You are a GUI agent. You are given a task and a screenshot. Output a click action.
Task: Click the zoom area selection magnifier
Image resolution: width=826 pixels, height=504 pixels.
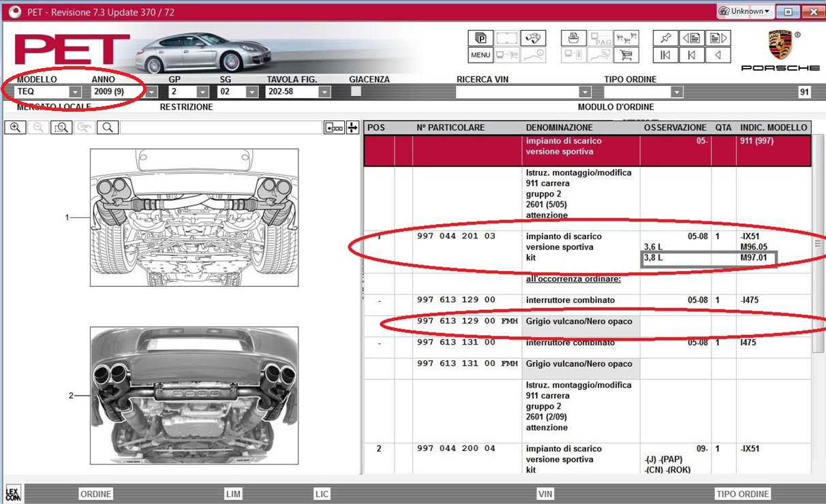pyautogui.click(x=61, y=127)
